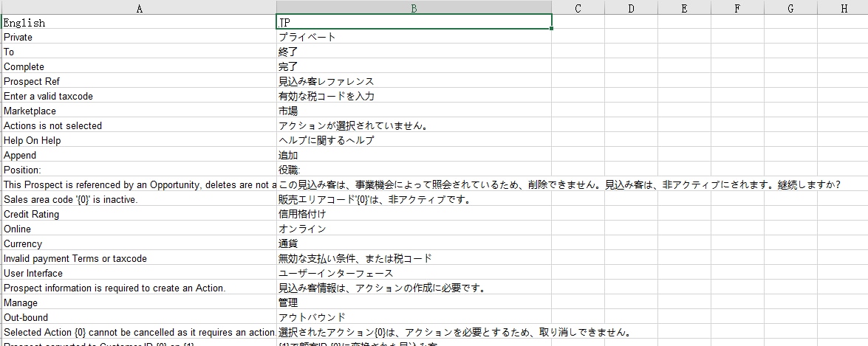Select column A header
Viewport: 868px width, 346px height.
139,7
